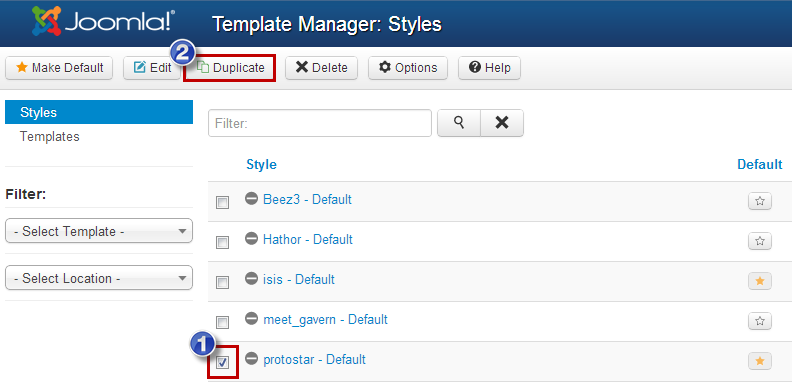The height and width of the screenshot is (385, 792).
Task: Click the search magnifier button beside Filter
Action: (x=459, y=123)
